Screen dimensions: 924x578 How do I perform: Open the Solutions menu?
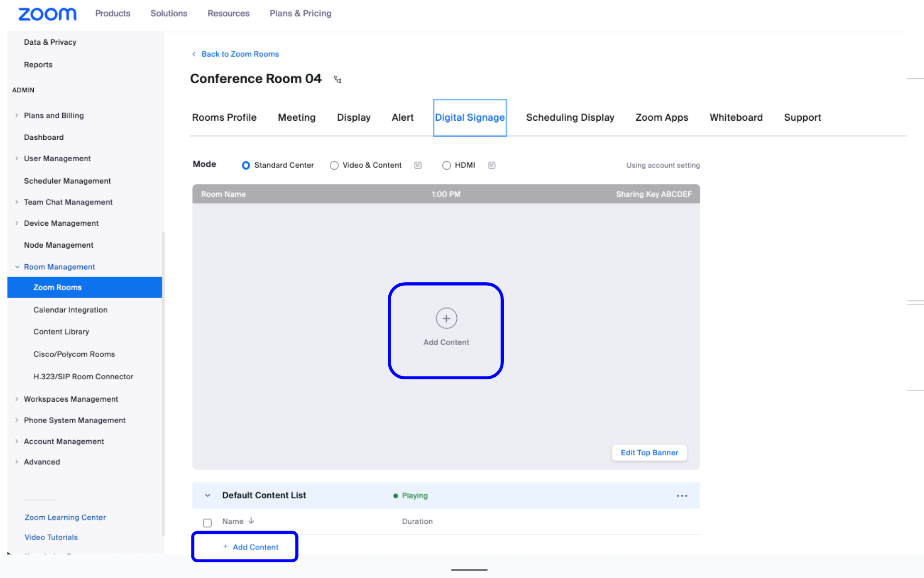pos(169,13)
